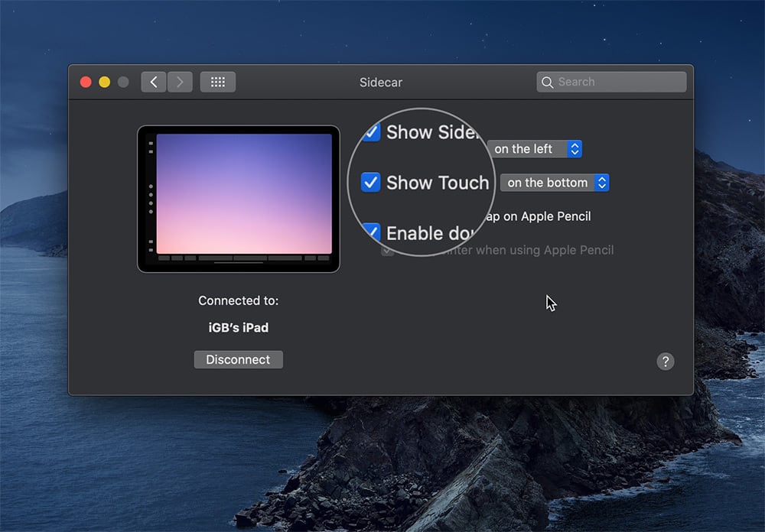Open the 'on the bottom' dropdown
Screen dimensions: 765x532
tap(555, 182)
